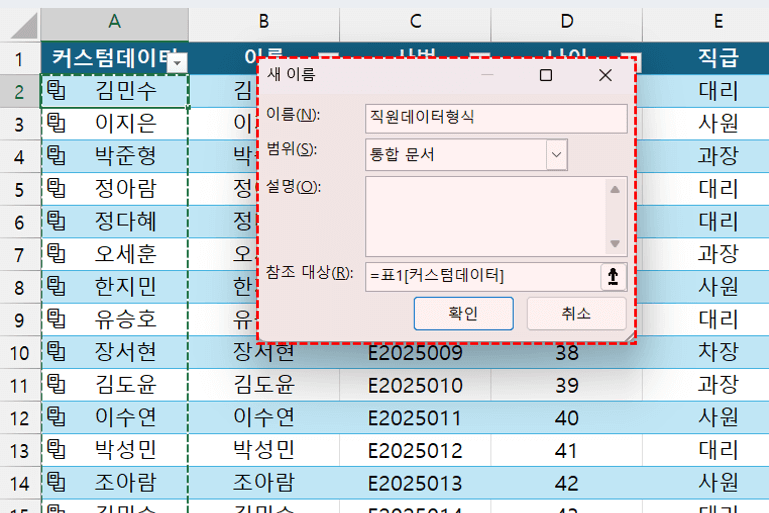The width and height of the screenshot is (769, 513).
Task: Click the age cell 40
Action: pos(567,418)
